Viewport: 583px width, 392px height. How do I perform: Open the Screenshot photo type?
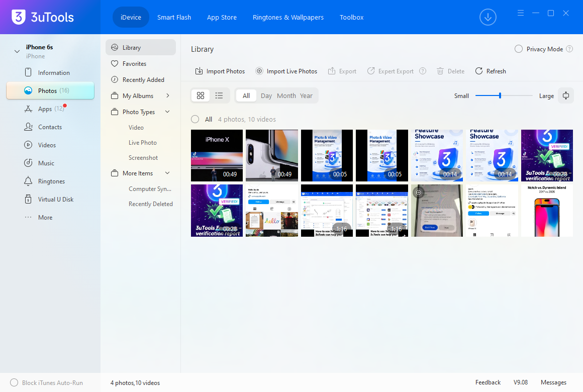(x=143, y=158)
